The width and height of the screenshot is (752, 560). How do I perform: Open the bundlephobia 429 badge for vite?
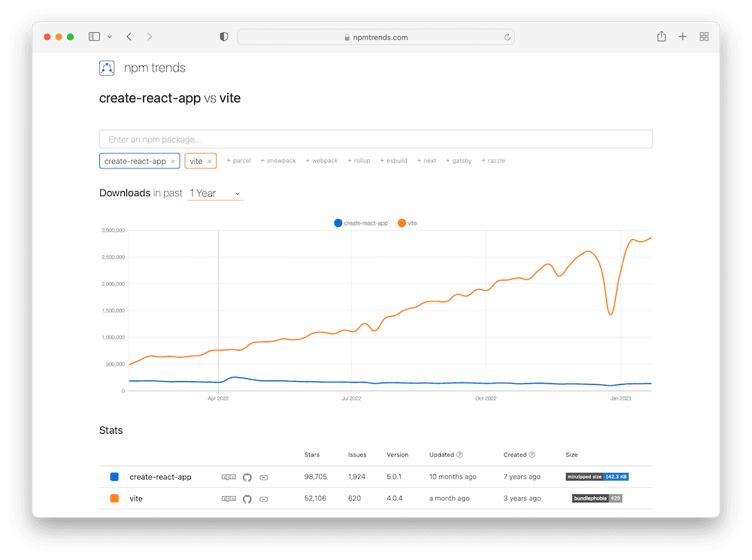point(596,498)
